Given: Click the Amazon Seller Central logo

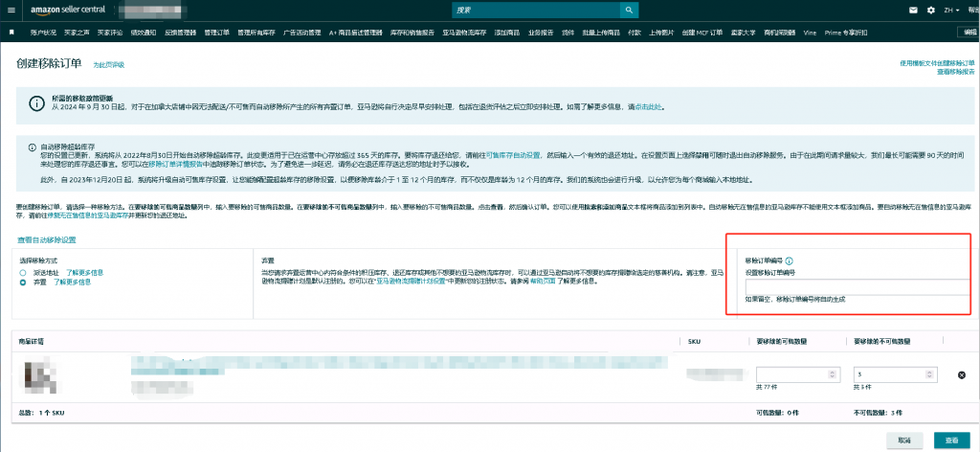Looking at the screenshot, I should pyautogui.click(x=64, y=11).
